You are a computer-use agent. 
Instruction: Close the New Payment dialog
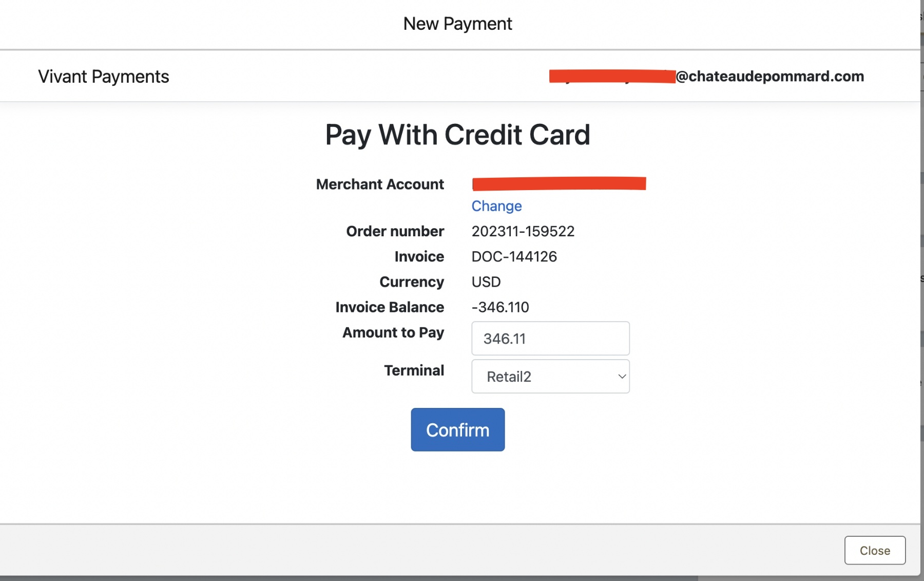[875, 550]
